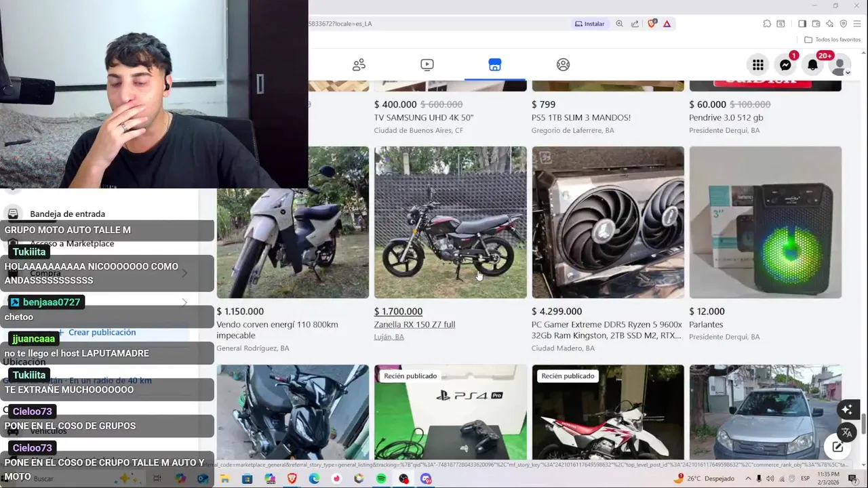Open Brave Shields lion icon
The height and width of the screenshot is (488, 868).
652,24
